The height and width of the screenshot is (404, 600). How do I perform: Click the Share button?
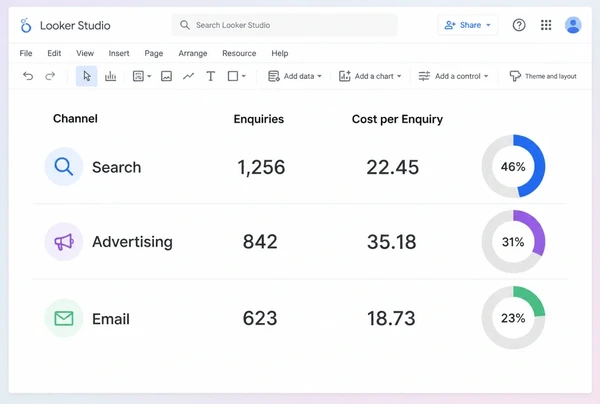click(467, 25)
